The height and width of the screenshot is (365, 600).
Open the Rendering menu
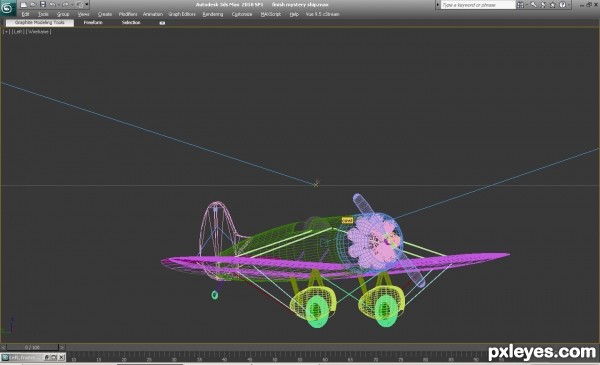coord(213,14)
